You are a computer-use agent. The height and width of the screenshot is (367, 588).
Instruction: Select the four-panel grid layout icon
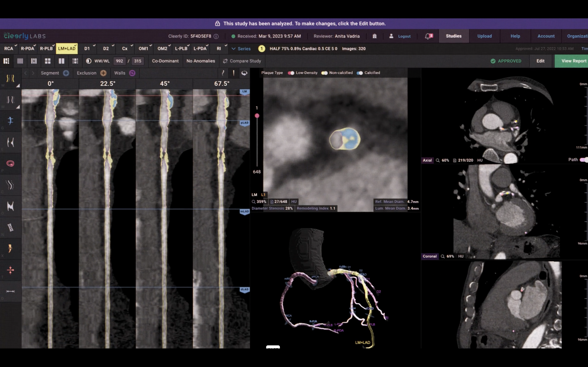[x=48, y=61]
